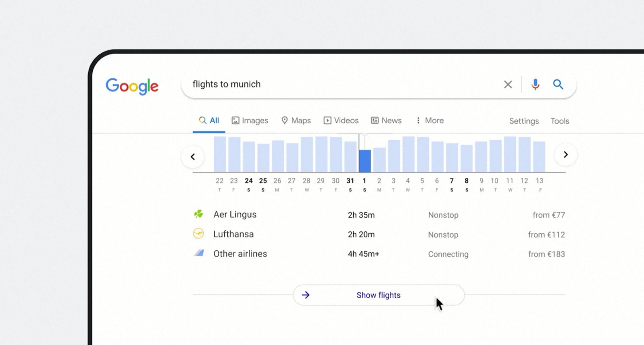Screen dimensions: 644x345
Task: Clear the search box with X icon
Action: [x=508, y=84]
